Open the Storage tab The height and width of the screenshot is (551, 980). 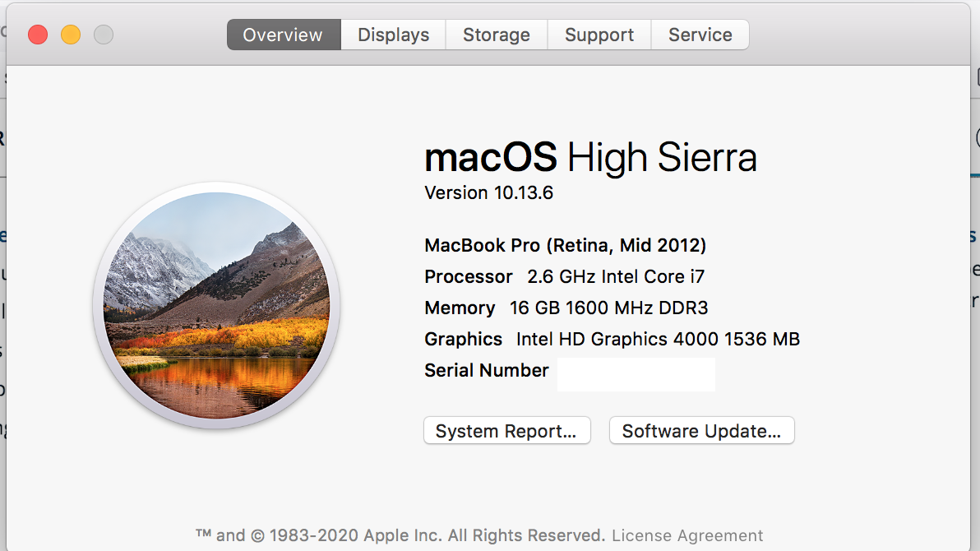point(496,35)
